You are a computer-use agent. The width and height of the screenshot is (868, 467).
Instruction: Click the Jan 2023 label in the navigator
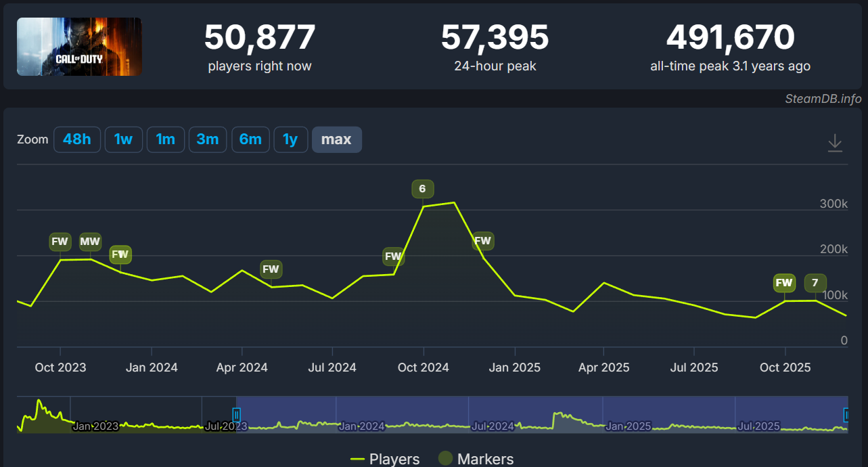coord(95,426)
